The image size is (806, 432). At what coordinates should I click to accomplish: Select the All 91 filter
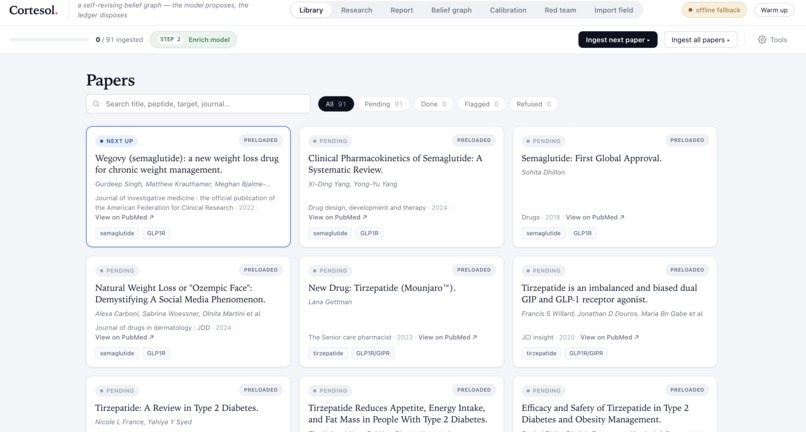pos(336,104)
